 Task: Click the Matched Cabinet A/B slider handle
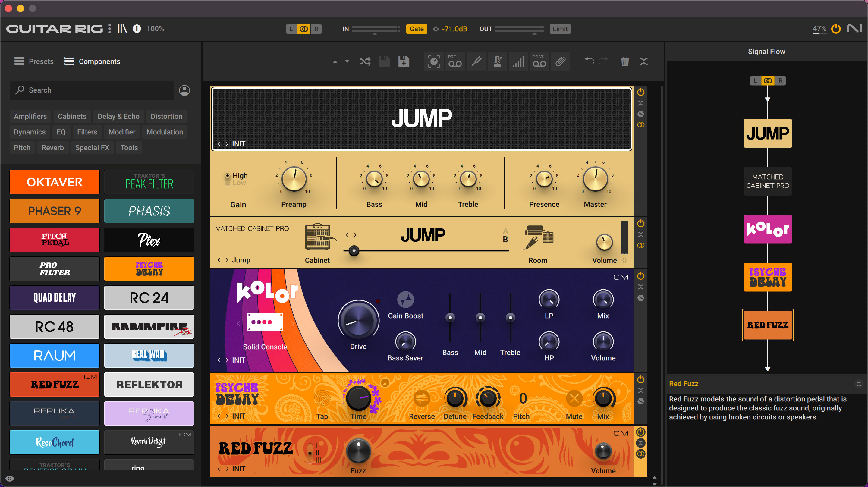[354, 251]
